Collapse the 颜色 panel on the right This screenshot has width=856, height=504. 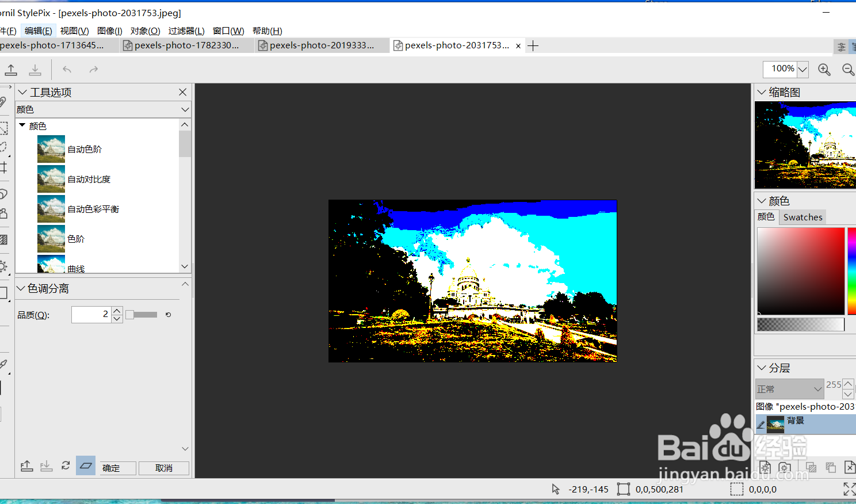[762, 201]
